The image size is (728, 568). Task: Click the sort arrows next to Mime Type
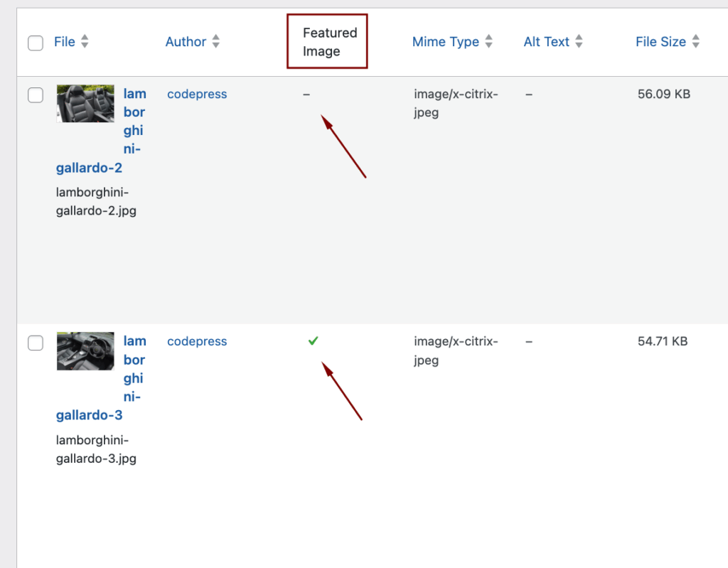click(488, 41)
